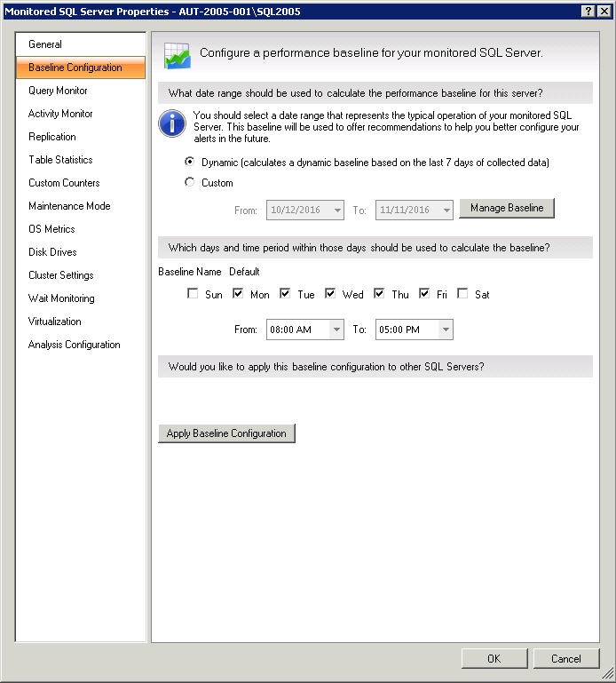Viewport: 616px width, 683px height.
Task: Open the Disk Drives page
Action: 81,252
